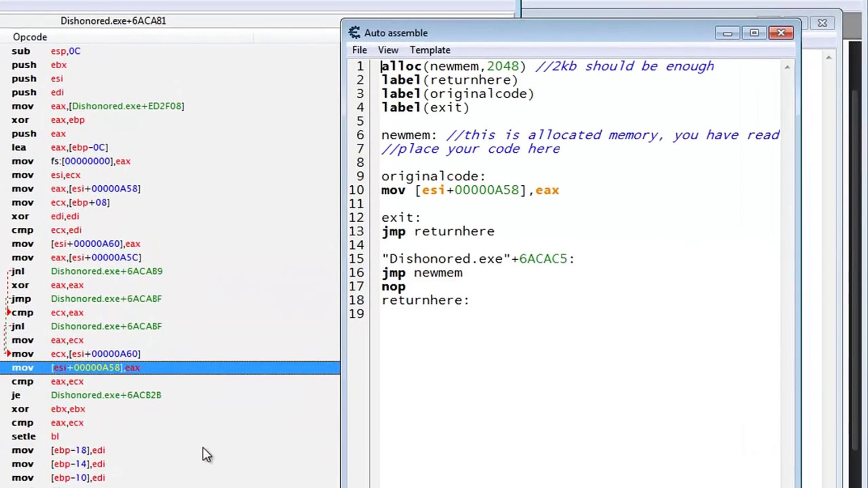Select the 'xor edi,edi' instruction row
868x488 pixels.
(170, 216)
